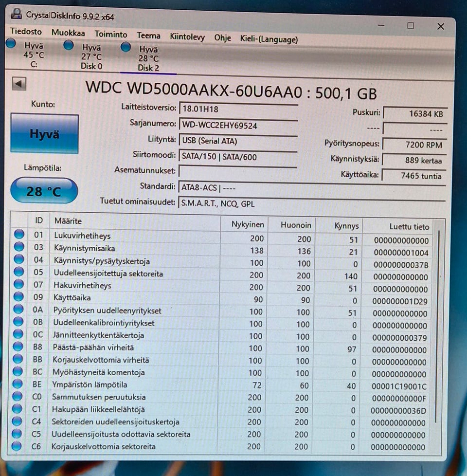467x476 pixels.
Task: Click the Käynnistyksiä field 889 kertaa
Action: click(414, 160)
